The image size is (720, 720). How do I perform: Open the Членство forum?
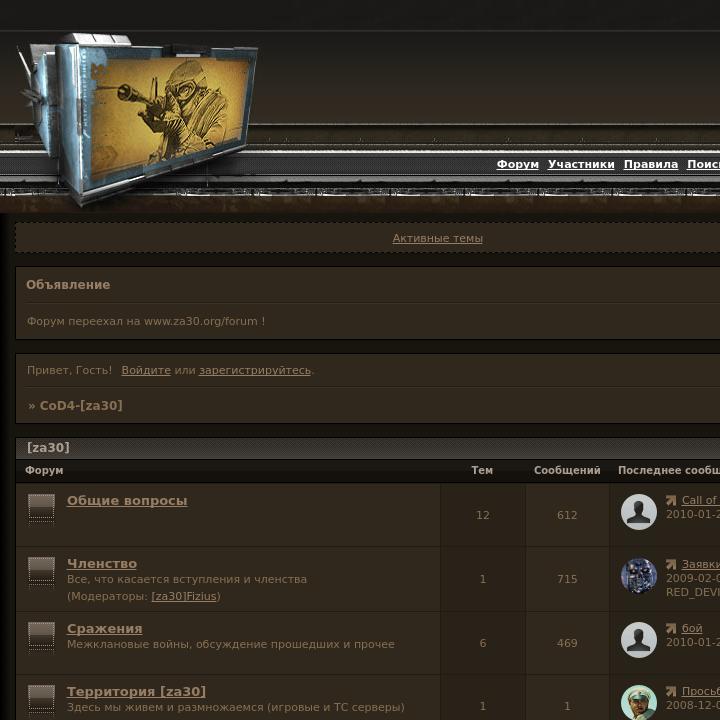point(102,563)
